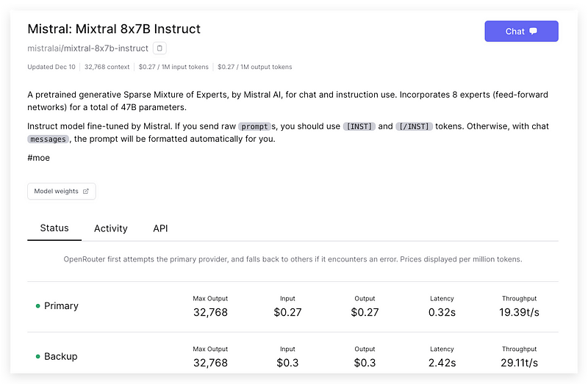Select the Backup provider row label
Viewport: 588px width, 384px height.
61,356
